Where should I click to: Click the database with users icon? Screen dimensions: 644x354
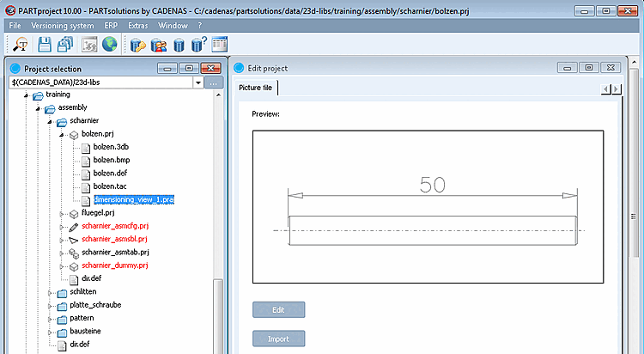click(159, 45)
